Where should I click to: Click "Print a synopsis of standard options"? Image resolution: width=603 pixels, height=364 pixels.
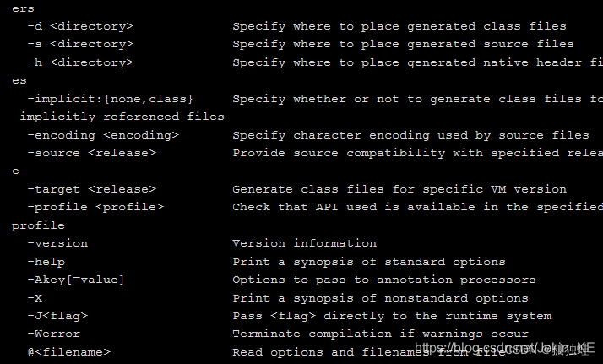(x=369, y=262)
